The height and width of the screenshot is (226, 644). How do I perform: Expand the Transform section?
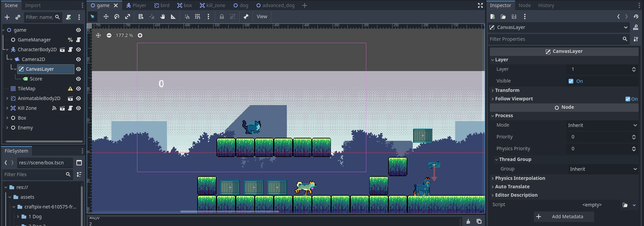[x=507, y=90]
